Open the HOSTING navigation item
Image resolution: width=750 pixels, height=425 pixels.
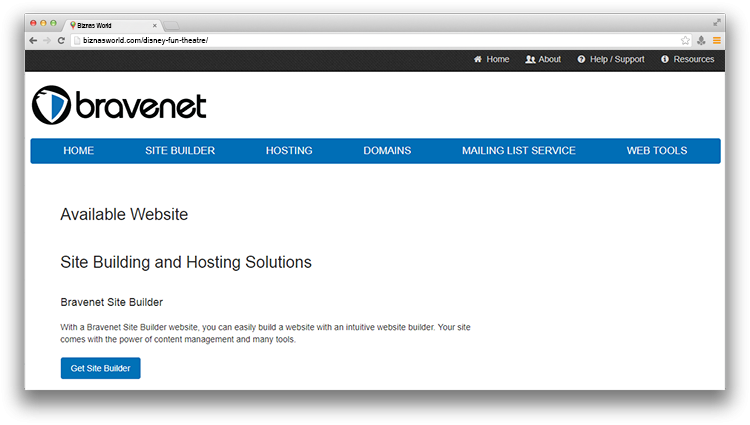click(289, 151)
